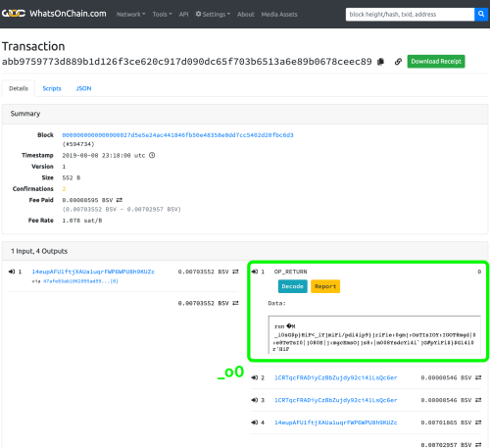
Task: Click input 1 arrow icon
Action: (12, 272)
